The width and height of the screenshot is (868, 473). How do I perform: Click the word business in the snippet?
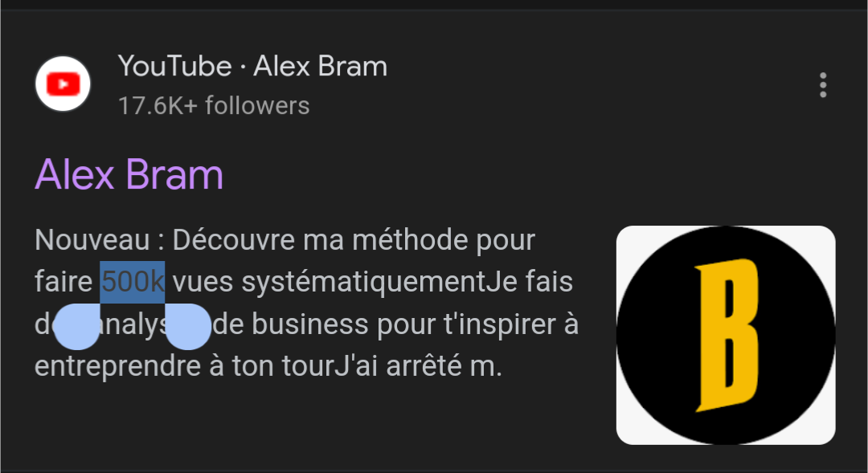click(x=310, y=324)
